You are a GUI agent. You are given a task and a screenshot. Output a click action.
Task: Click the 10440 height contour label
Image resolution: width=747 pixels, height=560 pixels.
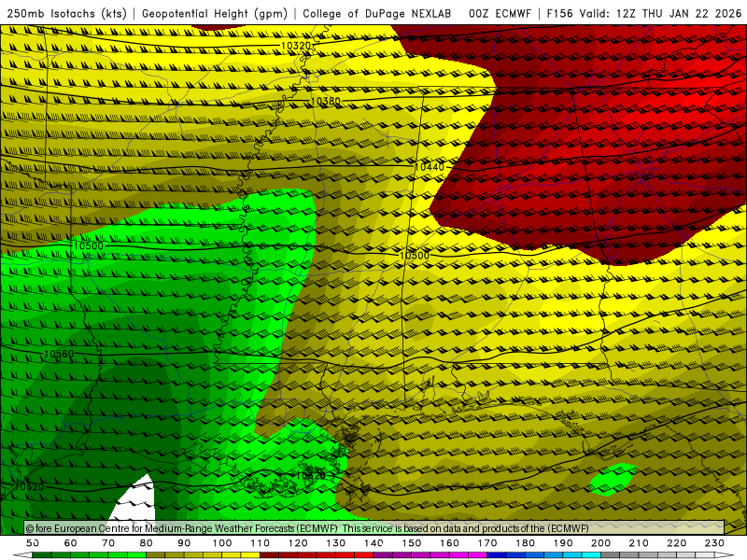[430, 167]
